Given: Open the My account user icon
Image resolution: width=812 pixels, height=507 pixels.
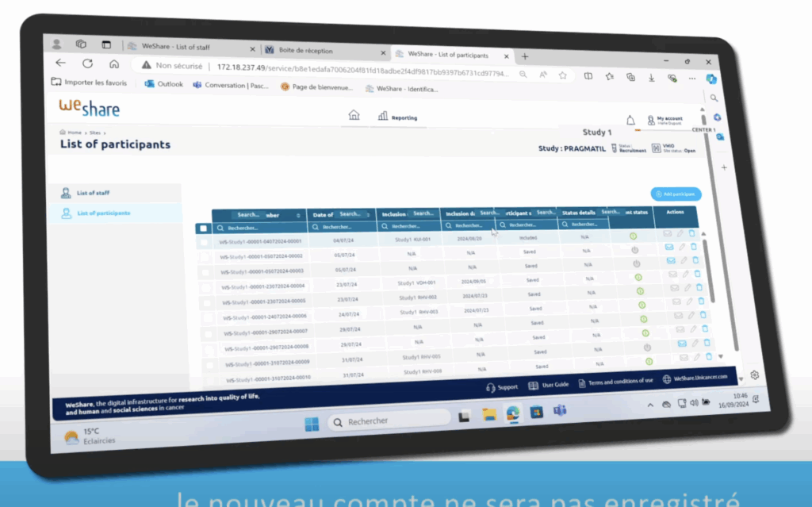Looking at the screenshot, I should 651,121.
